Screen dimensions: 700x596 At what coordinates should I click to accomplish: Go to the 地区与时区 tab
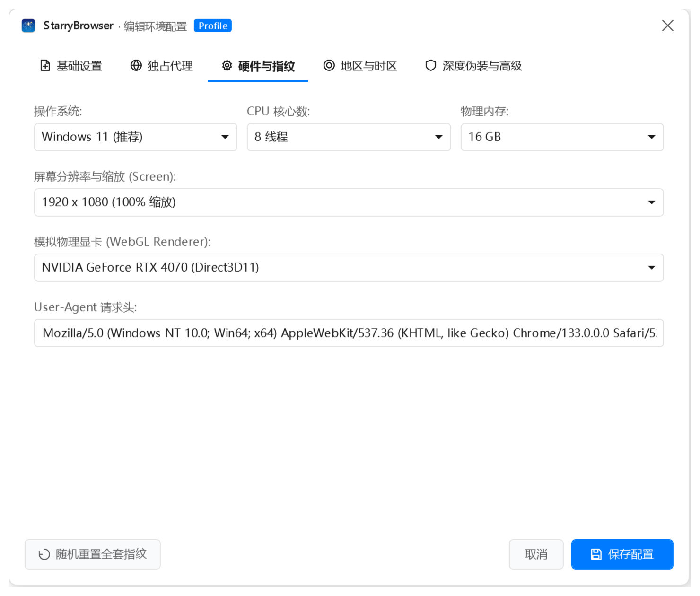(x=360, y=66)
